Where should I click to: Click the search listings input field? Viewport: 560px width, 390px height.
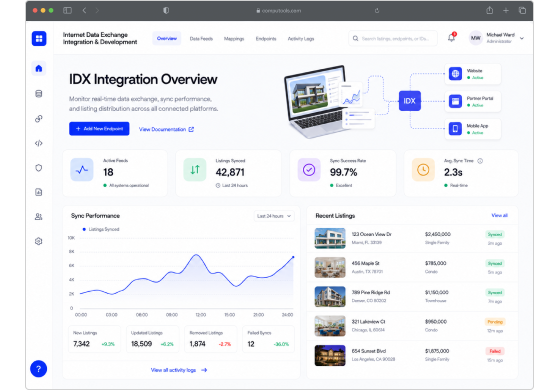pyautogui.click(x=393, y=38)
